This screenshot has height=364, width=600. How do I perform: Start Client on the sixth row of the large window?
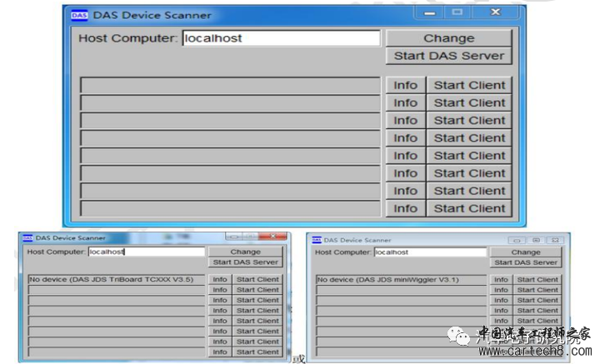pyautogui.click(x=469, y=173)
